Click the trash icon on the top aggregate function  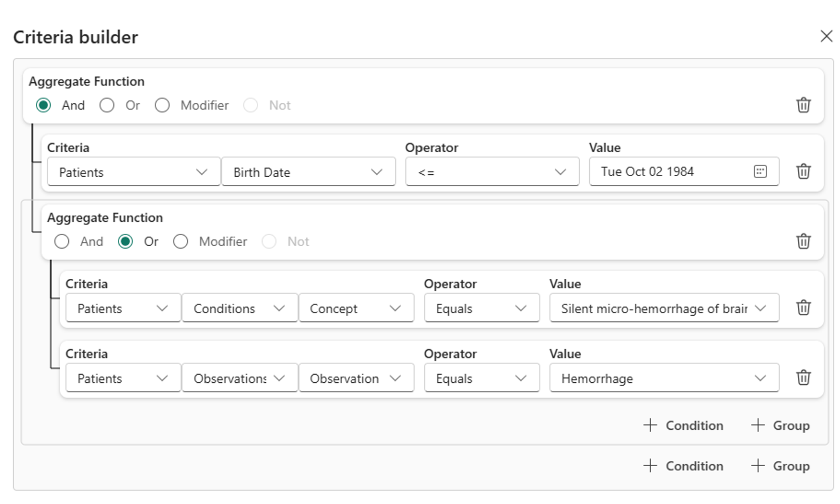pos(803,105)
